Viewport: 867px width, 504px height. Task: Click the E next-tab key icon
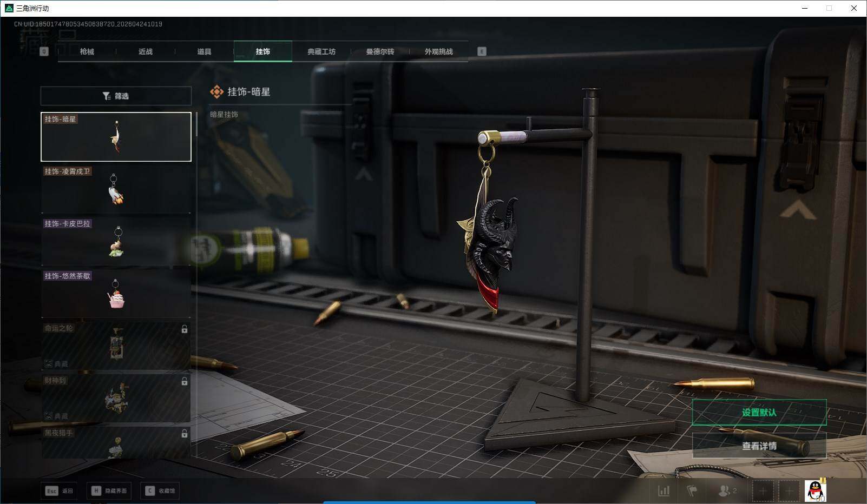(482, 51)
